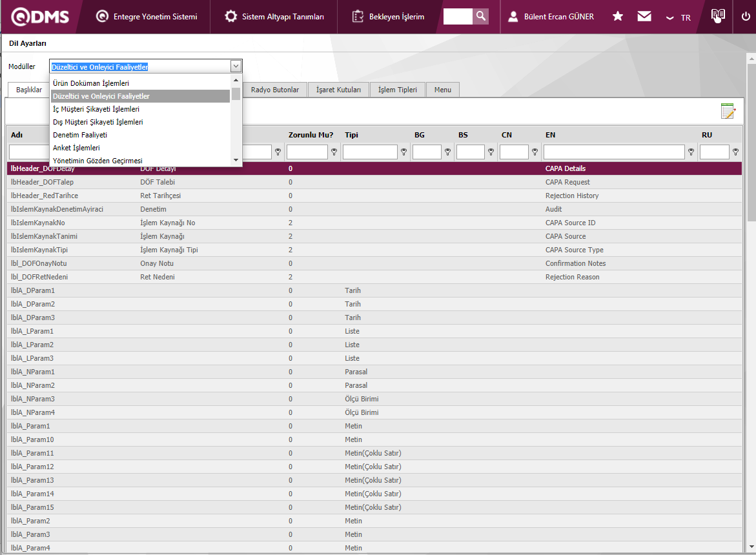Screen dimensions: 756x555
Task: Open the TR language dropdown
Action: point(679,17)
